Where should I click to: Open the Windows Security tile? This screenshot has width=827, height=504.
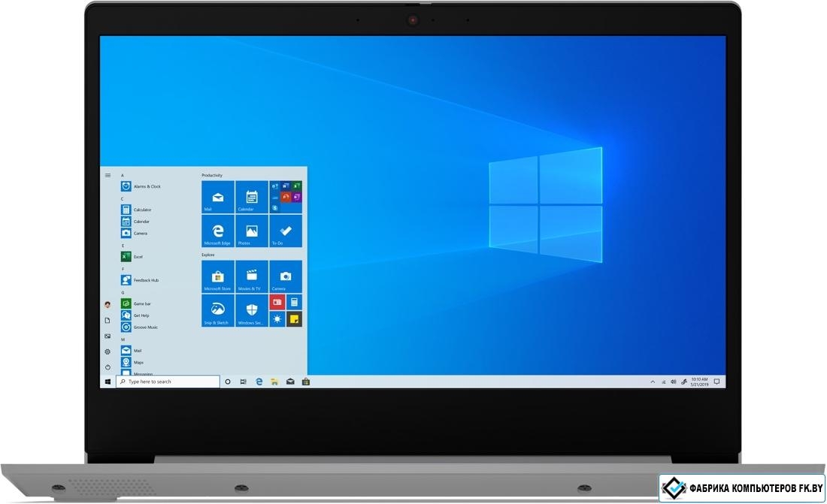[x=252, y=310]
